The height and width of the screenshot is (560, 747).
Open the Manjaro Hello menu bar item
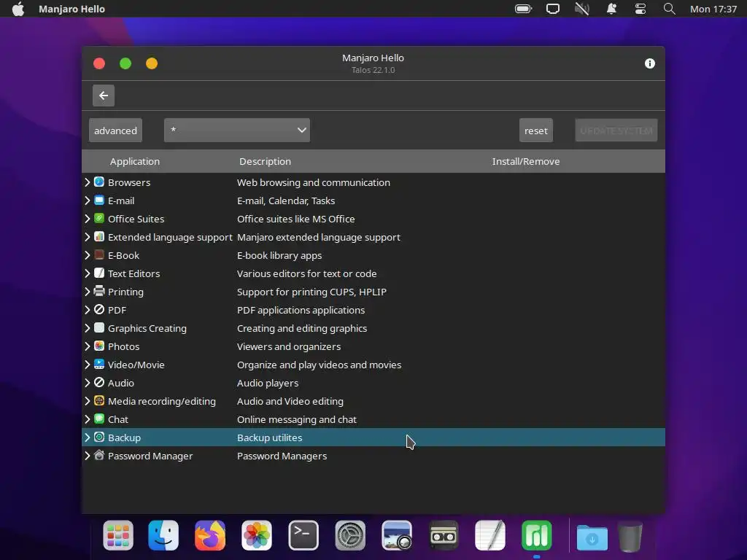[71, 9]
